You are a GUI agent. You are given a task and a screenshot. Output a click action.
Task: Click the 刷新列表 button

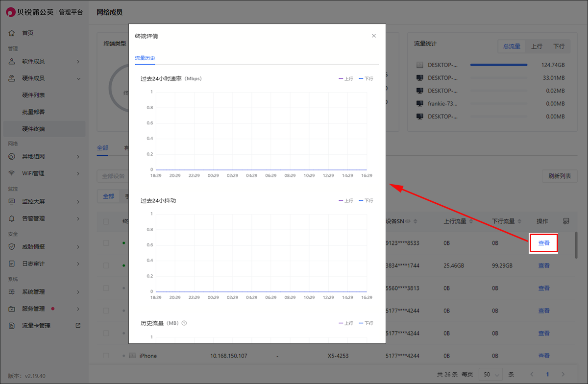[x=560, y=176]
